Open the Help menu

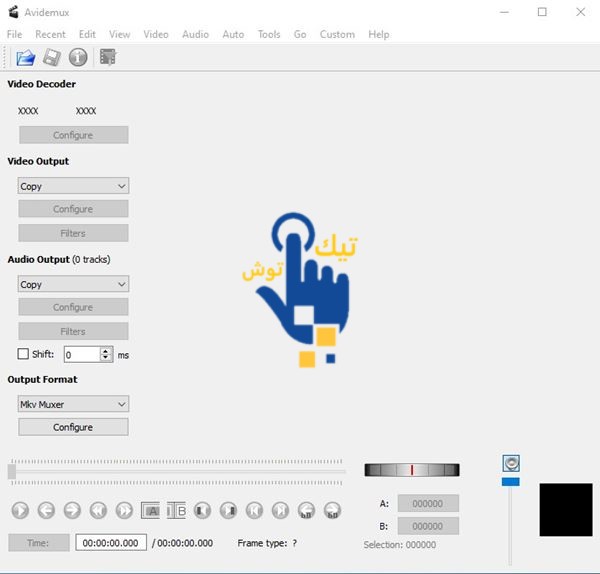(379, 34)
